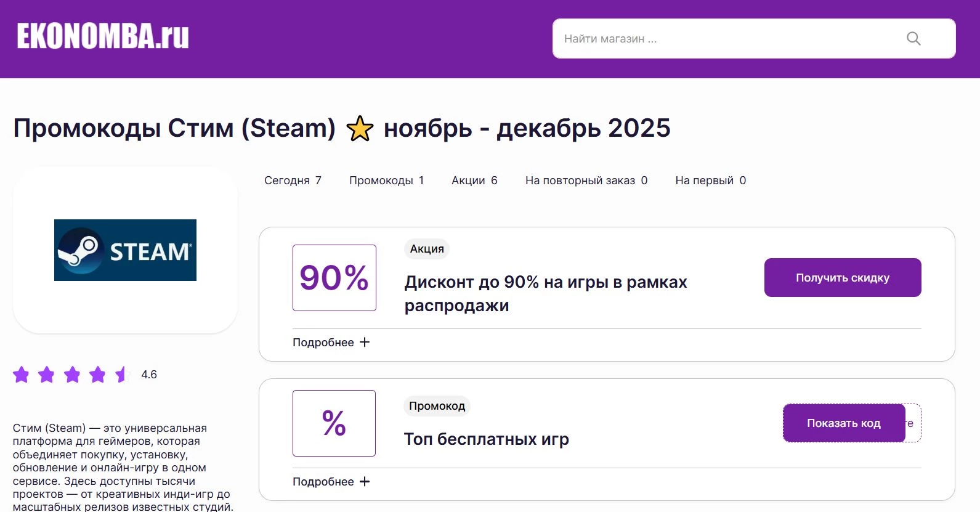
Task: Click the 'Показать код' button
Action: click(844, 423)
